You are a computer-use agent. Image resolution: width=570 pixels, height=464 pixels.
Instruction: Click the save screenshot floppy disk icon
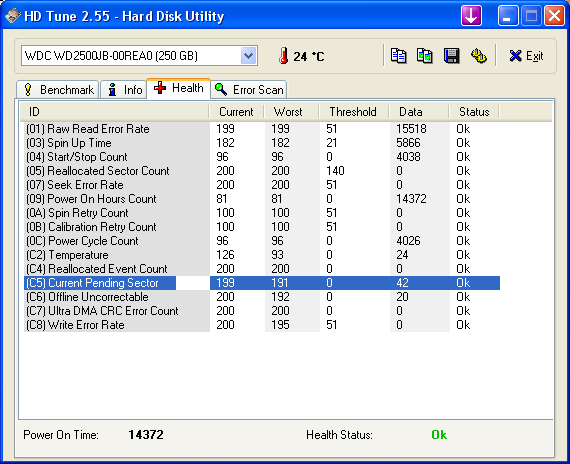coord(451,56)
